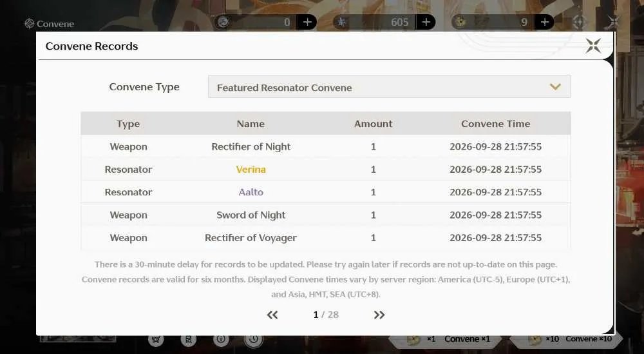644x354 pixels.
Task: Close the Convene Records dialog
Action: pyautogui.click(x=593, y=46)
